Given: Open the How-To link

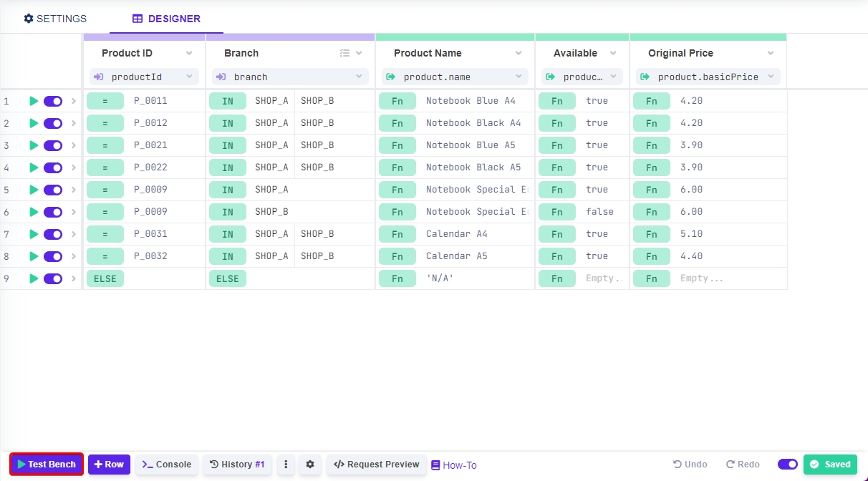Looking at the screenshot, I should [x=454, y=465].
